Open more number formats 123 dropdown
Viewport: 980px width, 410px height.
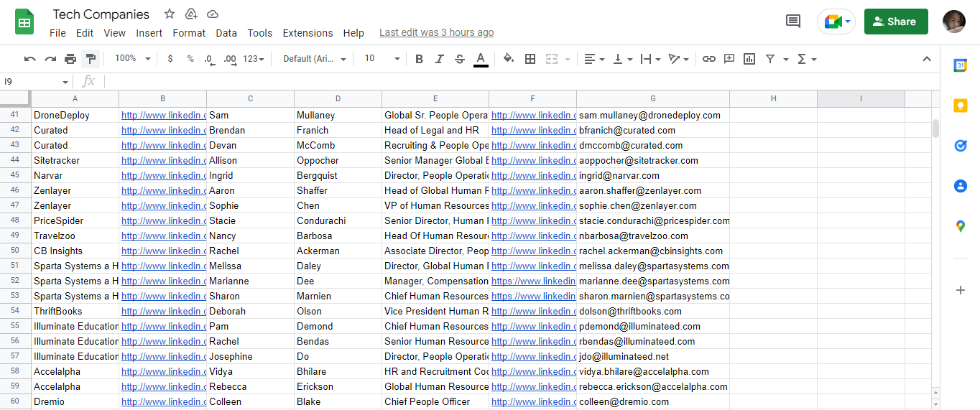[x=254, y=59]
